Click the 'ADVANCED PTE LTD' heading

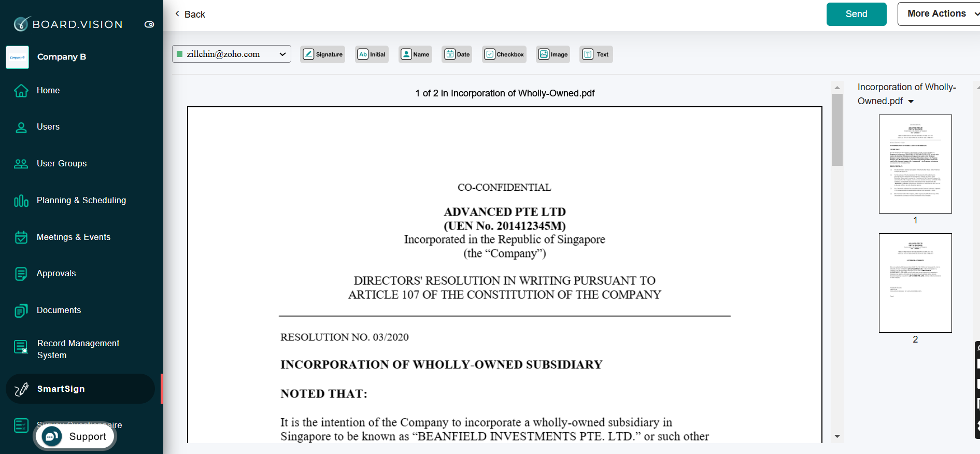505,212
